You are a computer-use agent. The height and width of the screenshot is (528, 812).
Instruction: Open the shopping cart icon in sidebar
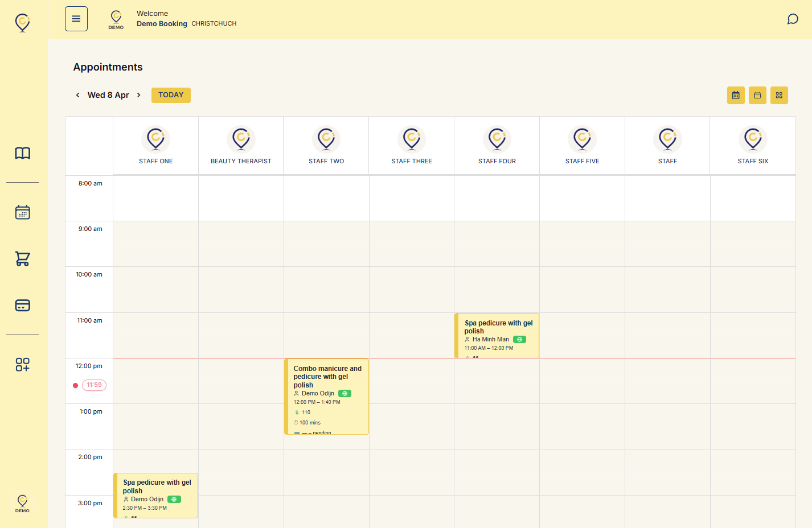tap(23, 259)
